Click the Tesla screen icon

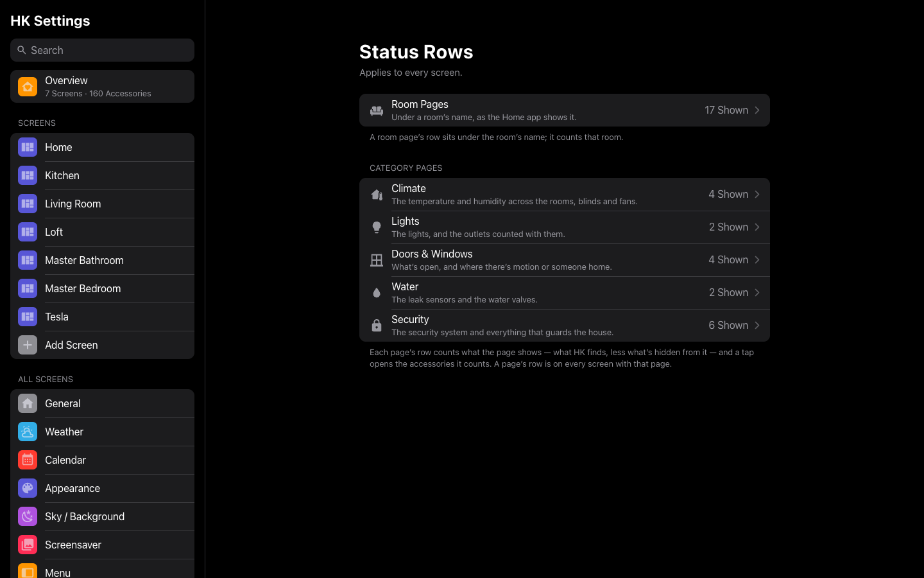click(28, 317)
